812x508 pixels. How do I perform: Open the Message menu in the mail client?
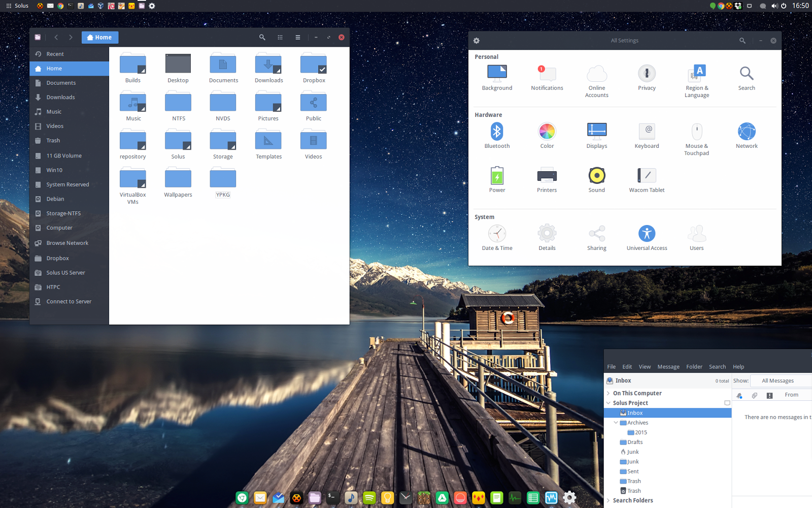point(668,366)
